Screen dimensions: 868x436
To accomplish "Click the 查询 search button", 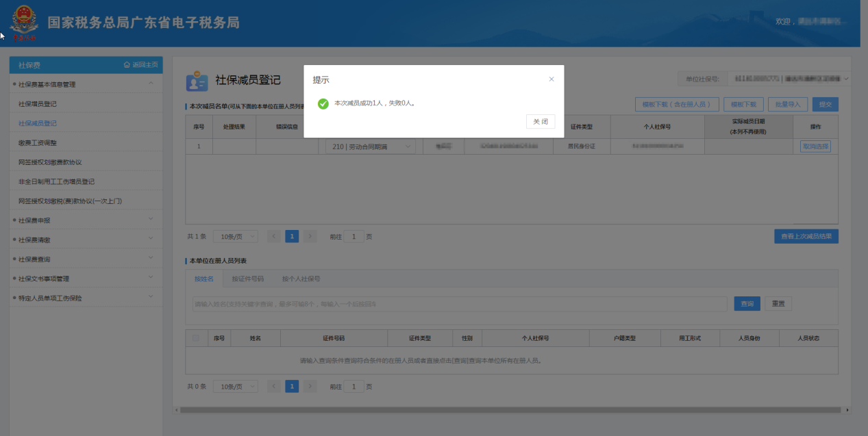I will (747, 304).
